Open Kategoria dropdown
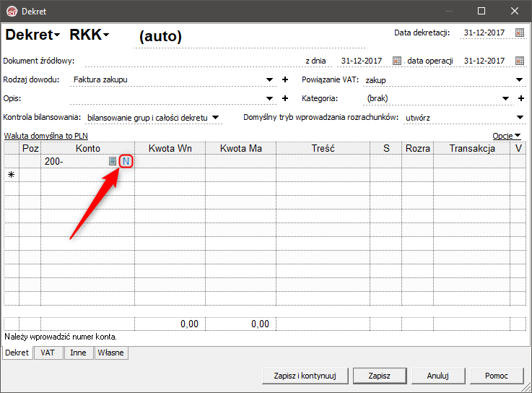This screenshot has width=532, height=393. 505,98
